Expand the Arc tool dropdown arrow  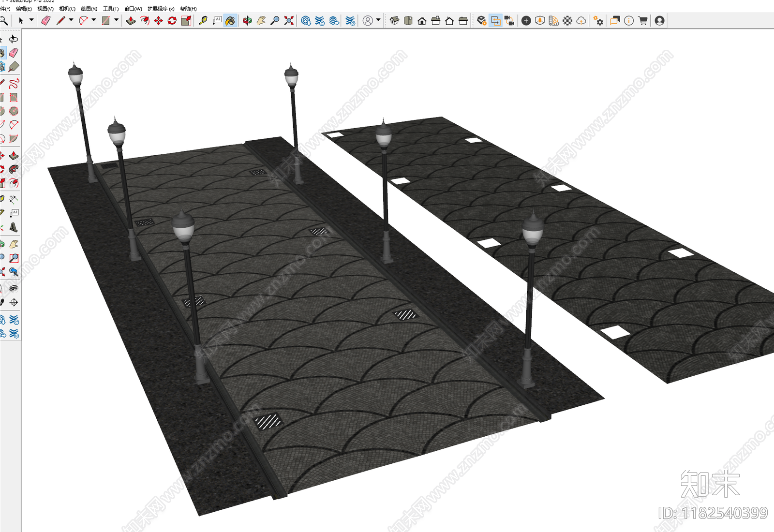(94, 20)
